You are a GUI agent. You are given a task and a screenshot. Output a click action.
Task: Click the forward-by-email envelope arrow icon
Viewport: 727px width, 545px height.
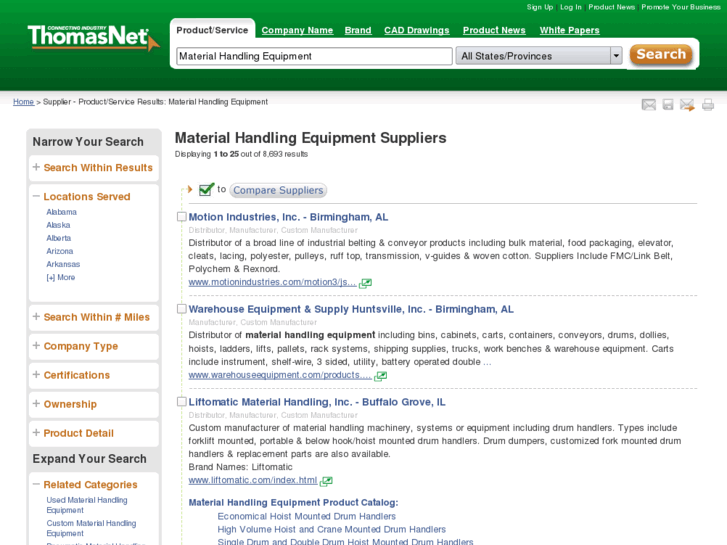[x=687, y=104]
